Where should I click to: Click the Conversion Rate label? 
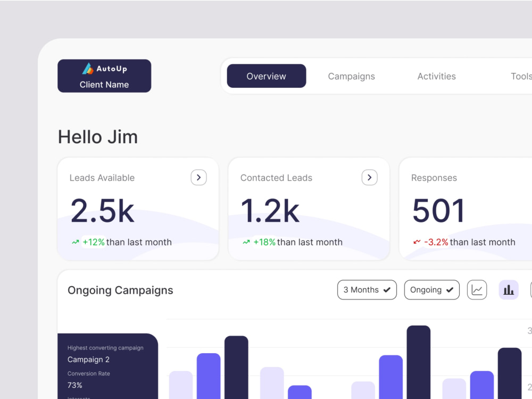pos(88,373)
